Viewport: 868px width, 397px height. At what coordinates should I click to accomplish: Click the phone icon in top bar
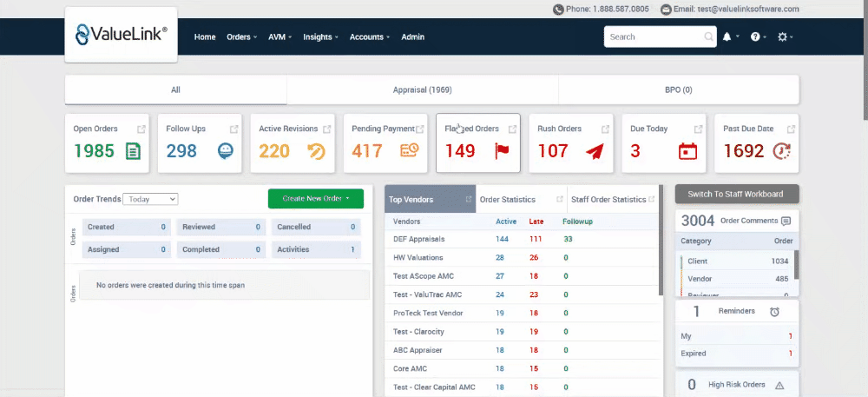[x=558, y=10]
